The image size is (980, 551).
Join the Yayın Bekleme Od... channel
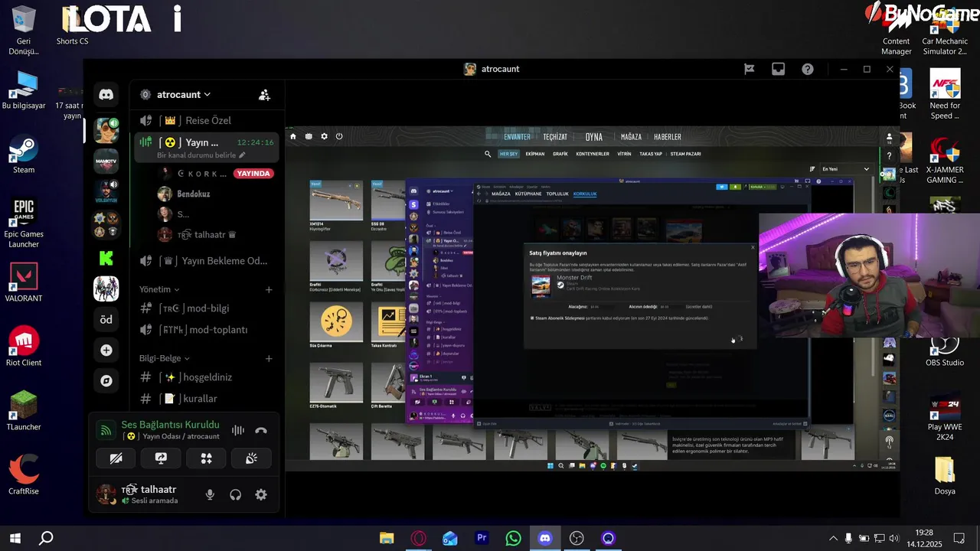click(x=207, y=261)
